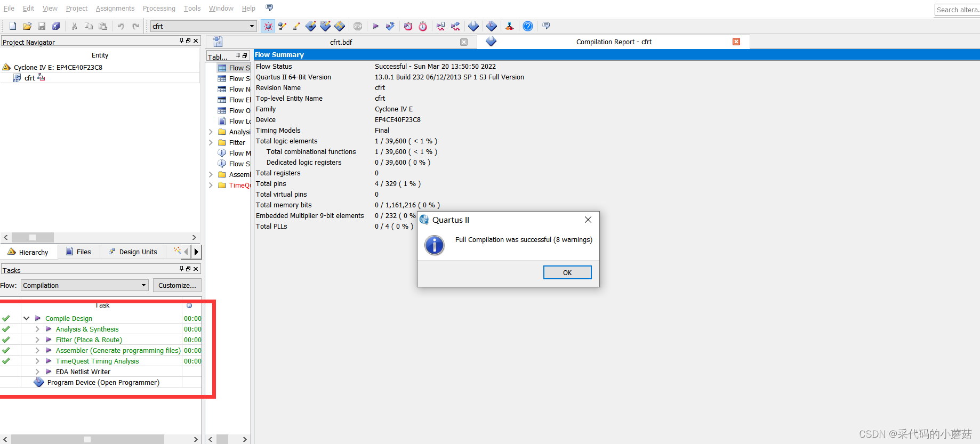Viewport: 980px width, 444px height.
Task: Run the EDA Netlist Writer play icon
Action: (49, 372)
